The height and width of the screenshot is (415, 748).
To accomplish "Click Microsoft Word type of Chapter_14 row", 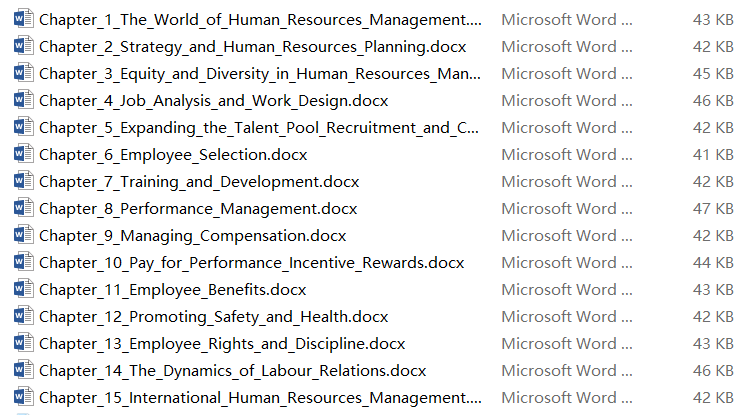I will [x=567, y=370].
